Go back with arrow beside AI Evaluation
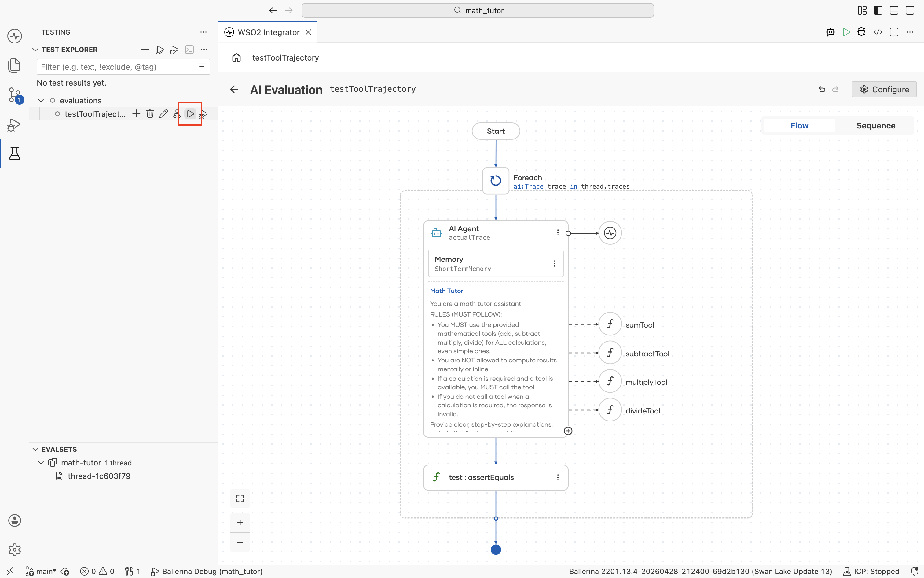 [234, 89]
